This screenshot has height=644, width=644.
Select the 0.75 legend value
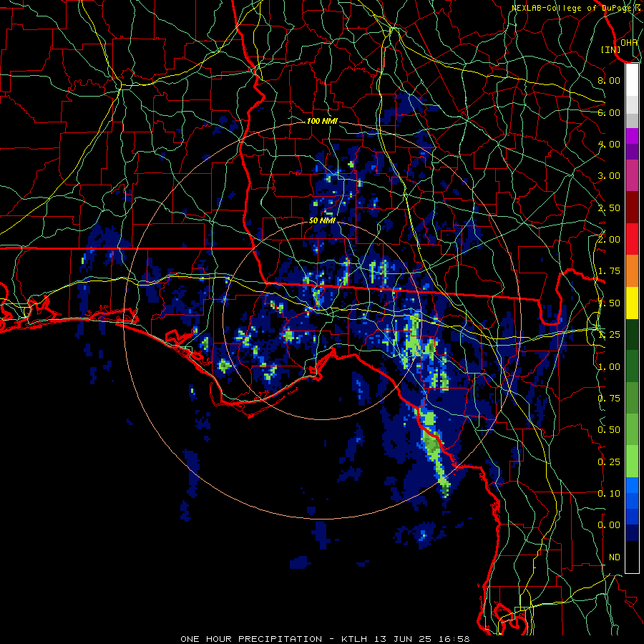609,399
